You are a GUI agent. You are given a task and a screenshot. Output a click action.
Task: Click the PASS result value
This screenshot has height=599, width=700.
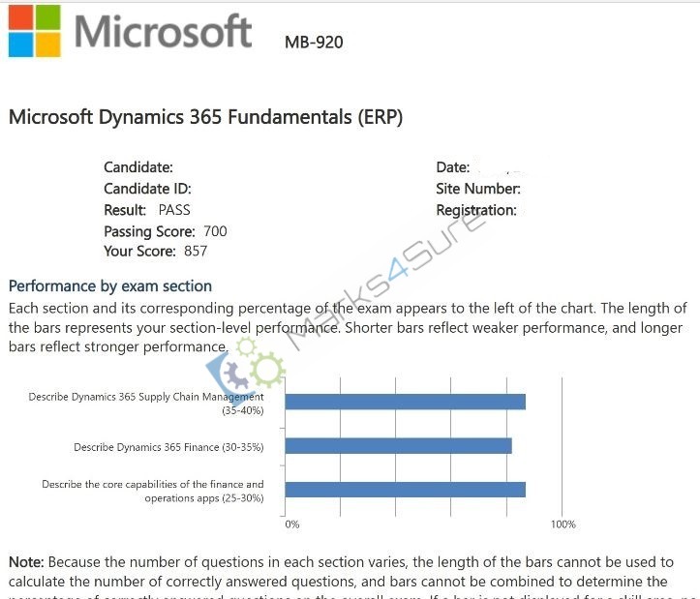pos(174,210)
